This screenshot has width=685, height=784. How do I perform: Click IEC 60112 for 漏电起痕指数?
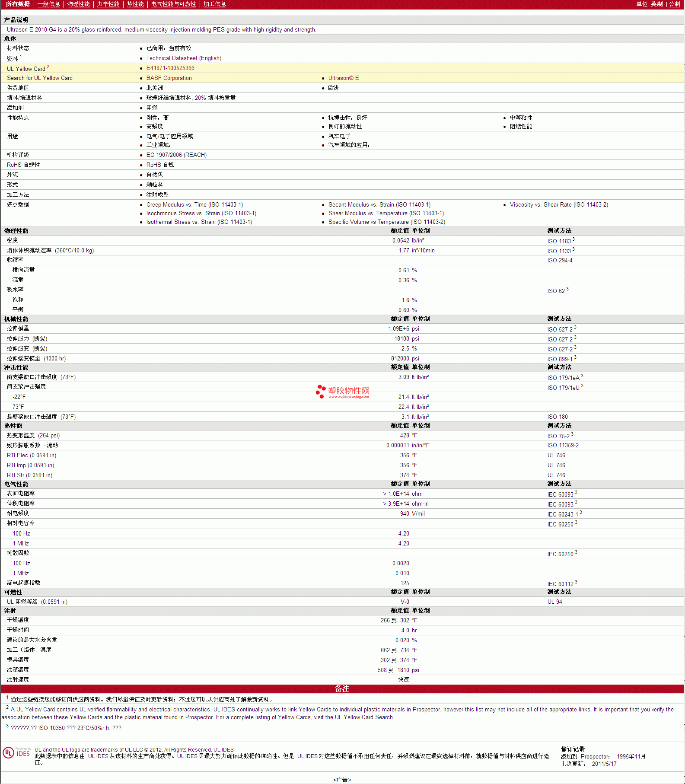coord(560,584)
